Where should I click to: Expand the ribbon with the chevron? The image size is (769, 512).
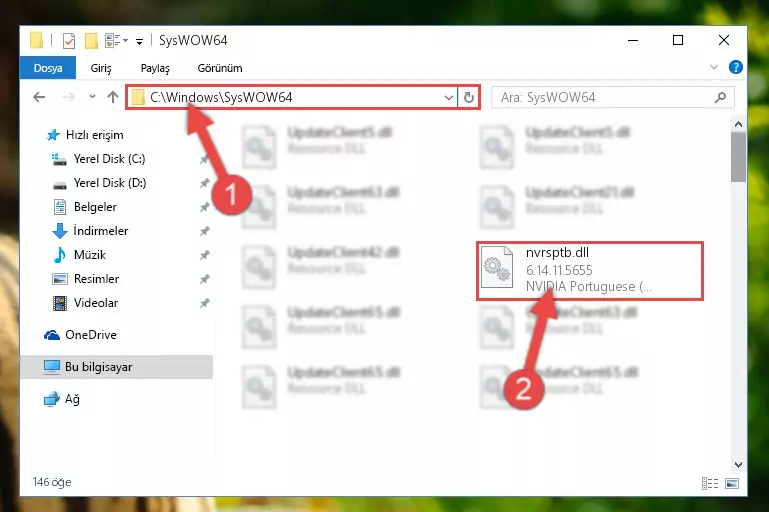[714, 67]
